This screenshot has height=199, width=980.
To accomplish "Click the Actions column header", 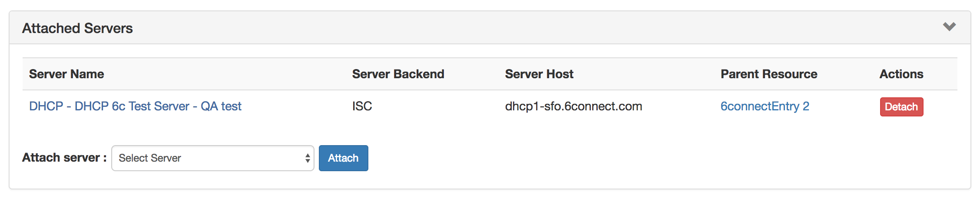I will coord(901,74).
